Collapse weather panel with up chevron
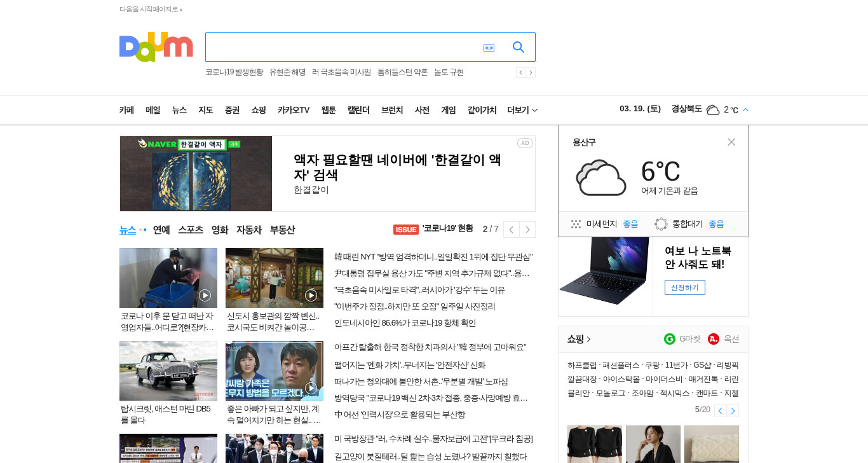 (x=745, y=110)
